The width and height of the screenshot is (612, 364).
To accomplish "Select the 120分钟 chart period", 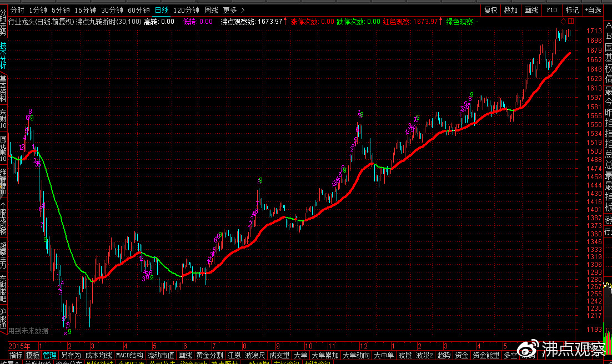I will pyautogui.click(x=186, y=10).
